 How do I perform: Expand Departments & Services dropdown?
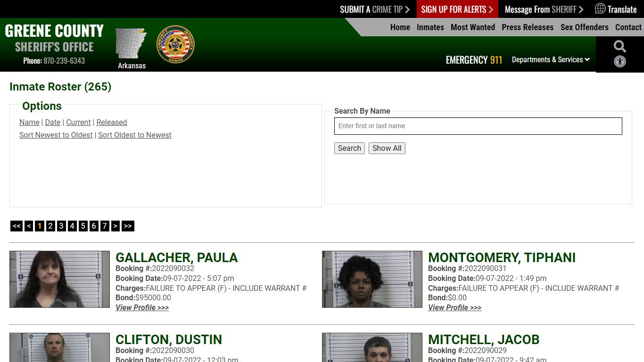[x=551, y=60]
